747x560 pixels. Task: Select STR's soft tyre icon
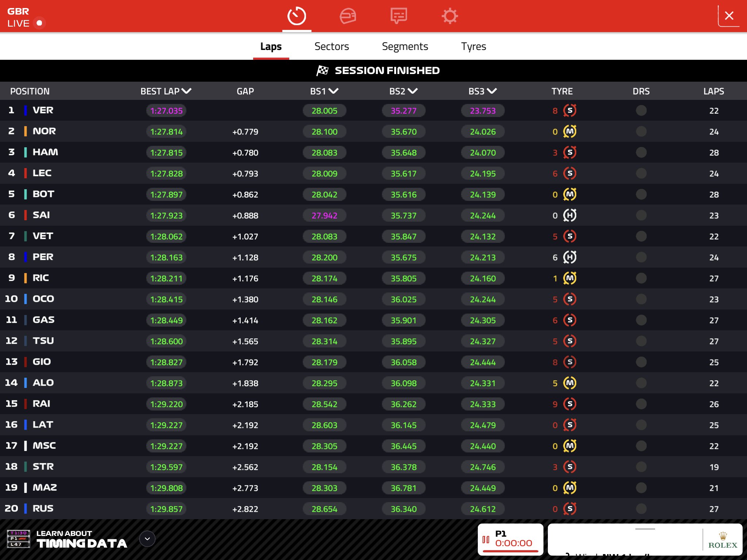(x=570, y=467)
